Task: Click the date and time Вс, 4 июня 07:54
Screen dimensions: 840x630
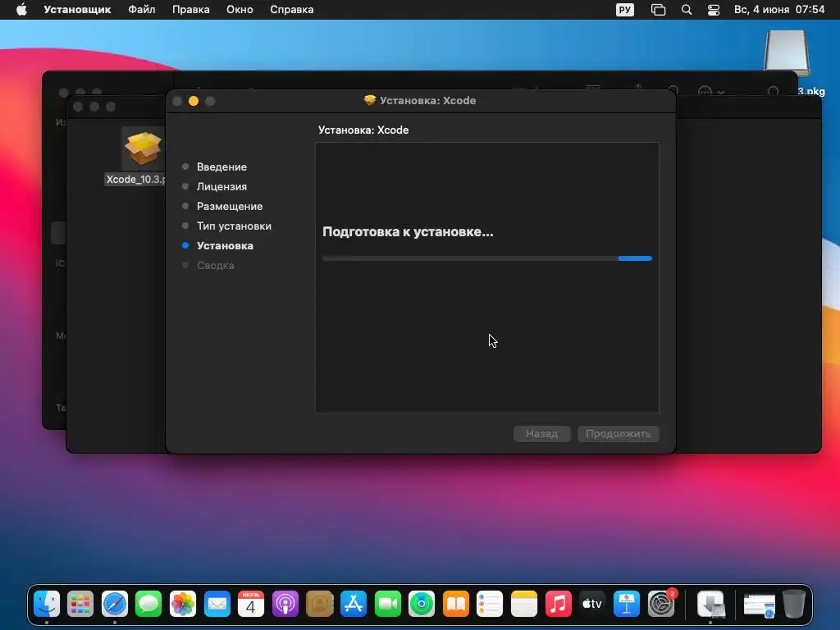Action: click(779, 10)
